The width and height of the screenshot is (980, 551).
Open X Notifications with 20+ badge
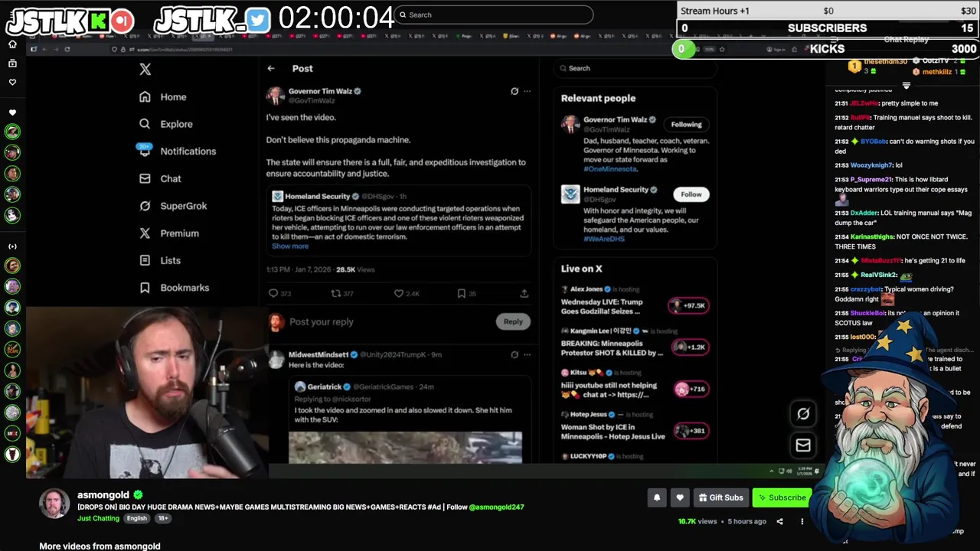pyautogui.click(x=178, y=151)
